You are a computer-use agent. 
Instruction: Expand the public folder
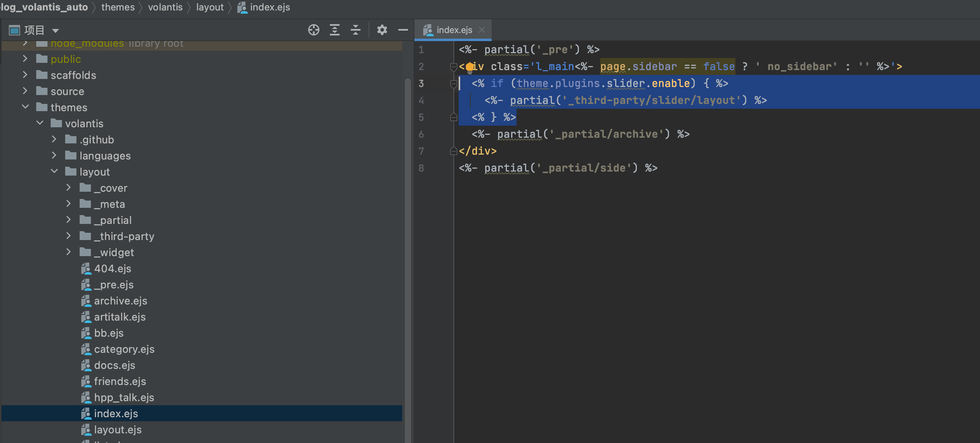[x=25, y=58]
